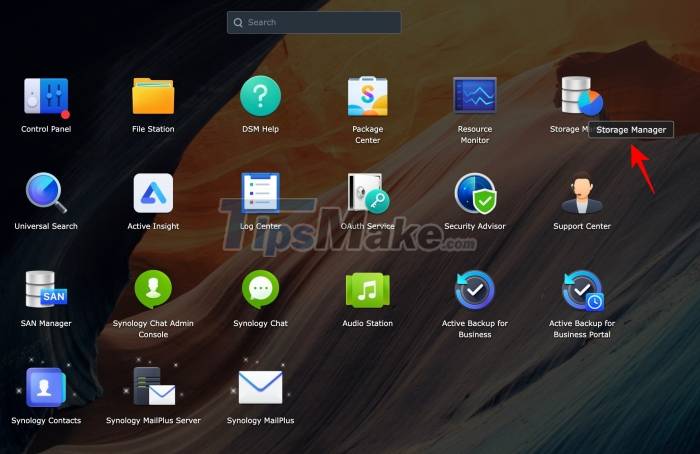Image resolution: width=700 pixels, height=454 pixels.
Task: Open Support Center agent icon
Action: point(582,193)
